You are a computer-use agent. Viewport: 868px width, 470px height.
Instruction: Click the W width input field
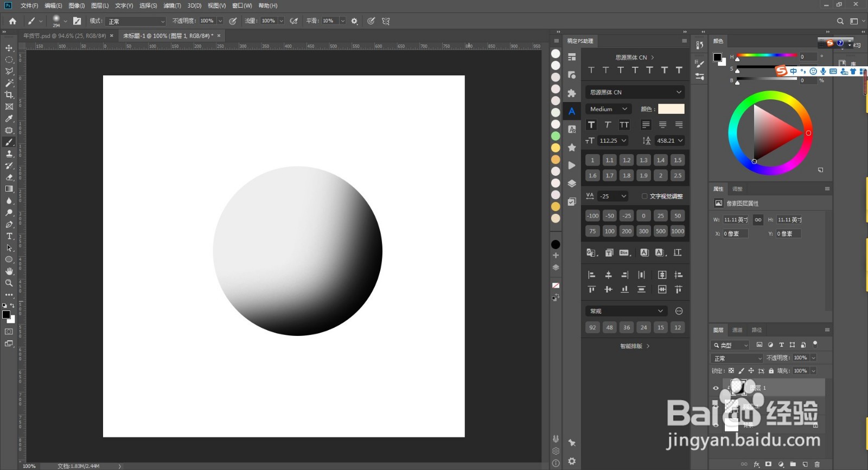[736, 220]
